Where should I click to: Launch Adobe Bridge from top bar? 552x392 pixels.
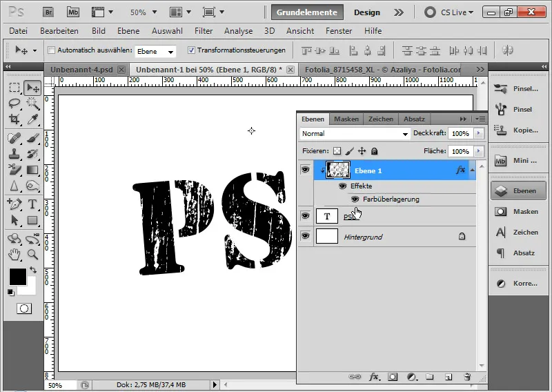point(48,12)
